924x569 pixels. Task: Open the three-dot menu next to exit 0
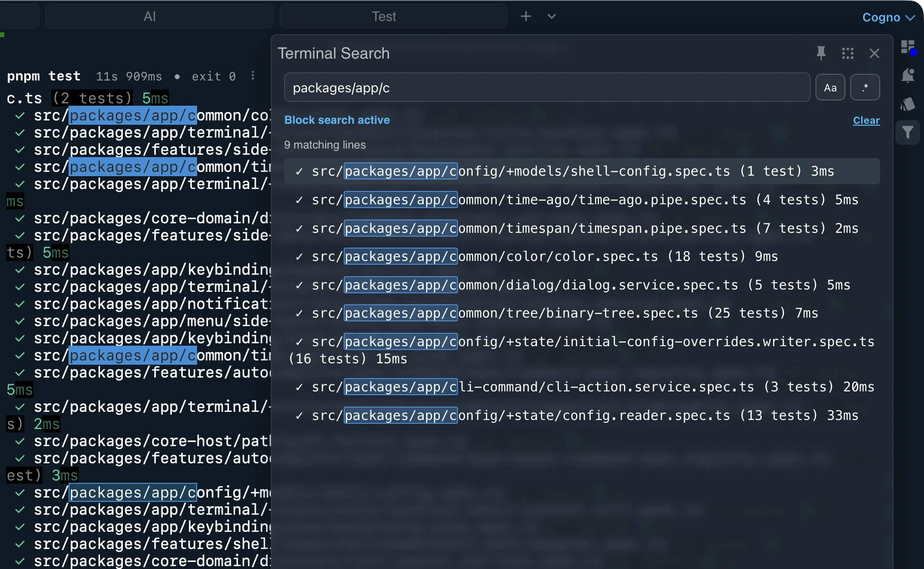(x=253, y=76)
